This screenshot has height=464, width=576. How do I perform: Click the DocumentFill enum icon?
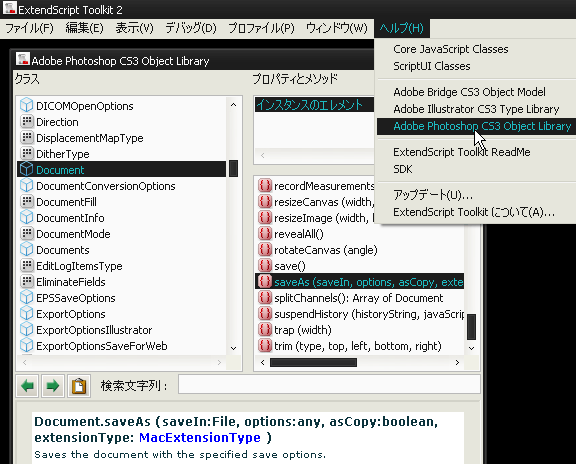coord(26,202)
